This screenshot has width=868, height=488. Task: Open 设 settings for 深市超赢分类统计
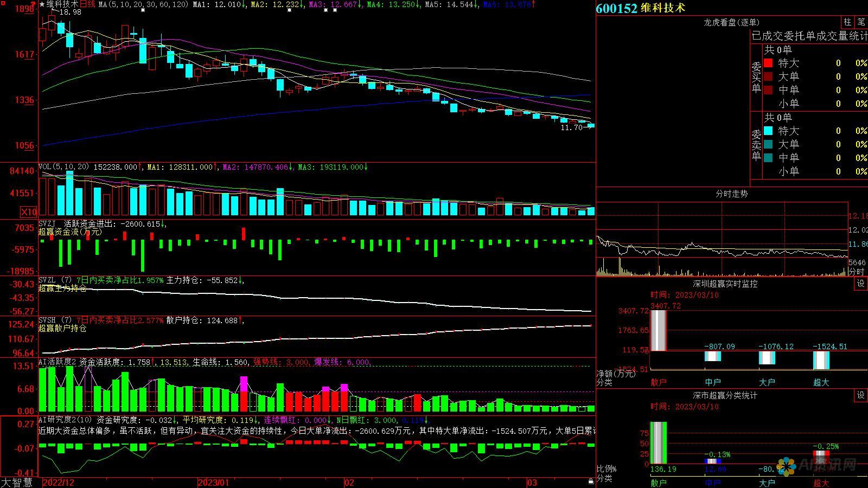861,395
